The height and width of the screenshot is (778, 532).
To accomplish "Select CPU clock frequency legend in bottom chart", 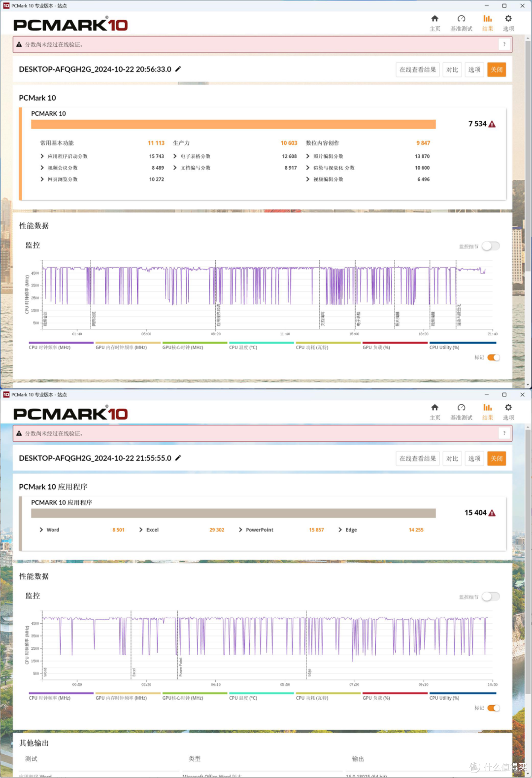I will click(61, 696).
